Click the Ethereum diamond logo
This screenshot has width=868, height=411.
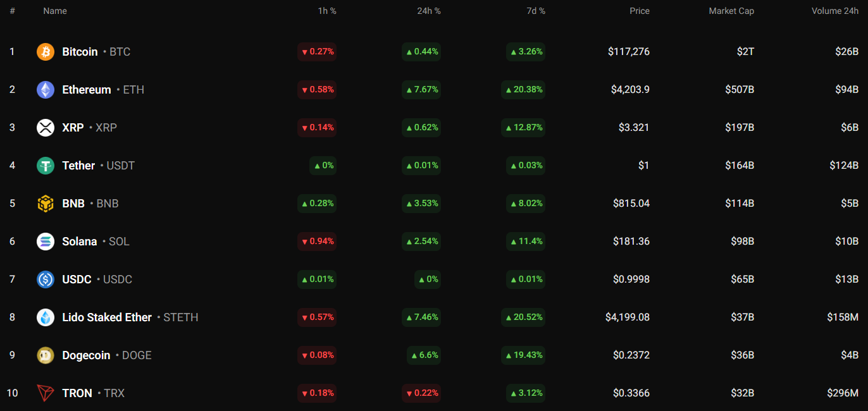point(45,89)
